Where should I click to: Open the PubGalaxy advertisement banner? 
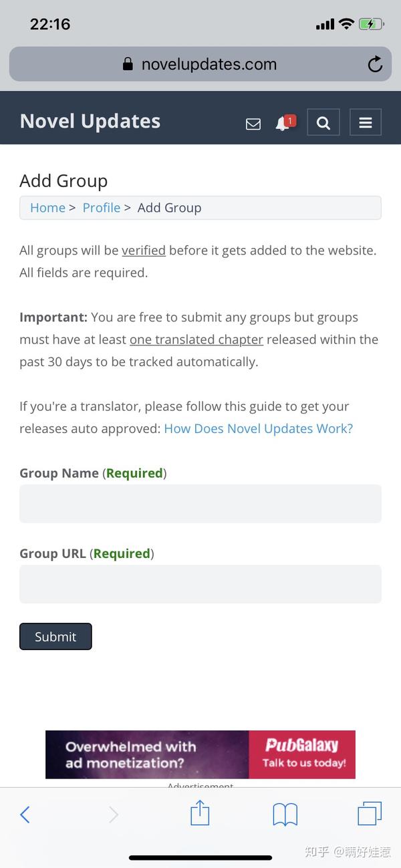pos(200,754)
